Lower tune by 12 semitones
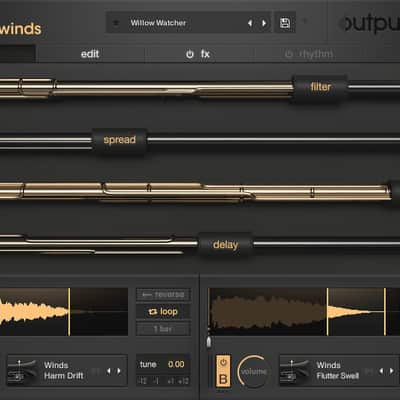 point(142,381)
